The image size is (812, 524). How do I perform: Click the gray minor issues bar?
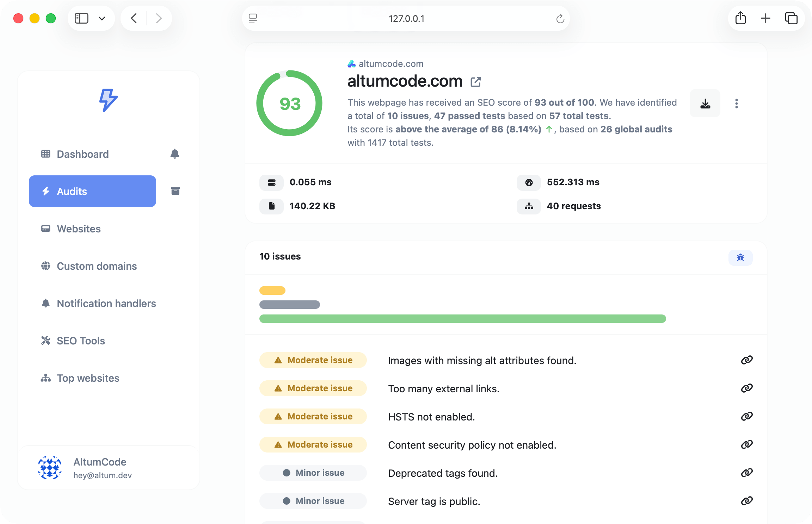click(290, 305)
